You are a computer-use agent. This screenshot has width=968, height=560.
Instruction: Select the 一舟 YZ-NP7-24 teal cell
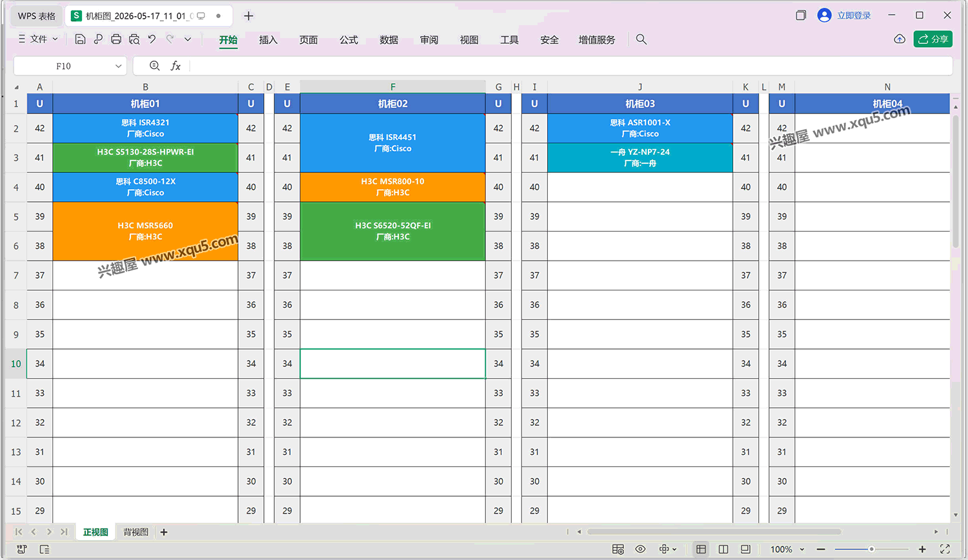point(640,157)
